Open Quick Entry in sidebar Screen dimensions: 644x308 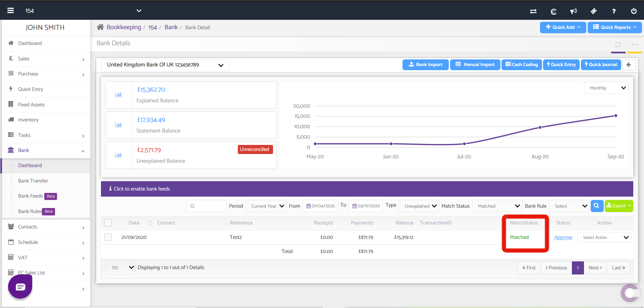tap(46, 89)
